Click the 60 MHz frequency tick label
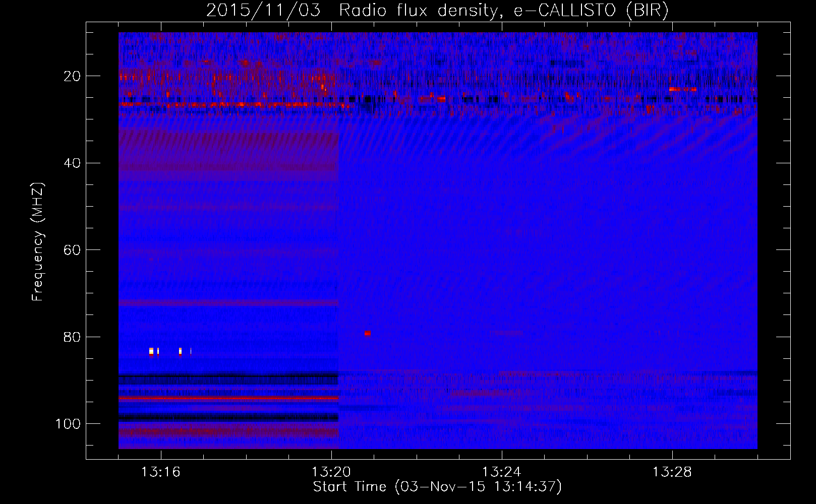Image resolution: width=816 pixels, height=504 pixels. (x=72, y=250)
